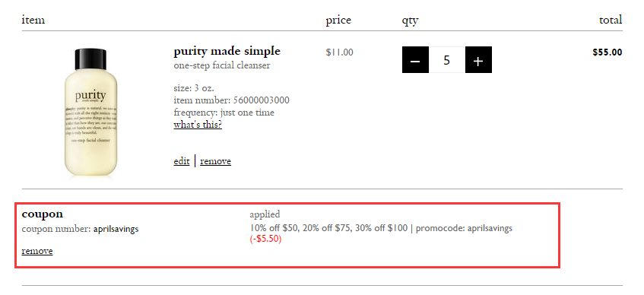Edit the purity made simple item

coord(182,161)
